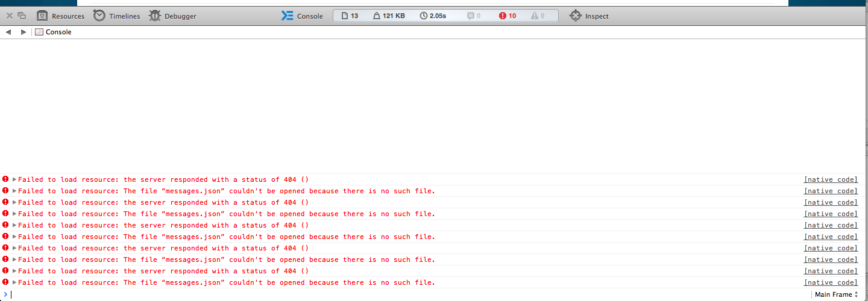Open native code link of last messages.json error
This screenshot has height=301, width=868.
(831, 282)
